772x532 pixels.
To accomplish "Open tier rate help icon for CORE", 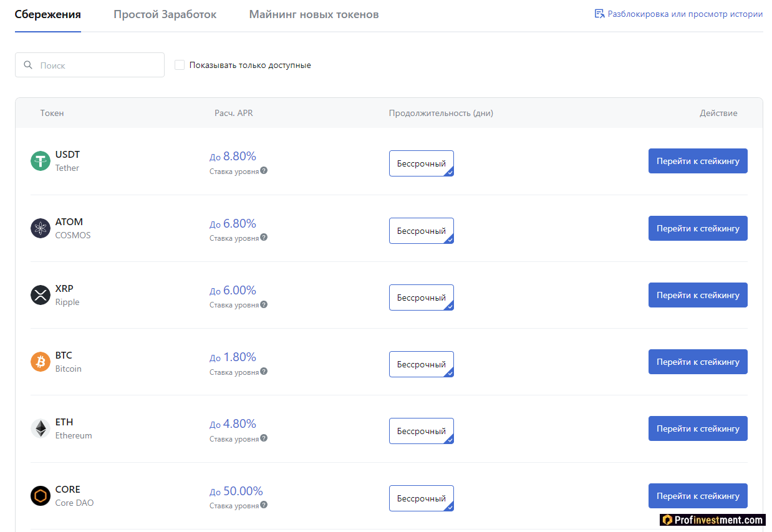I will point(264,505).
